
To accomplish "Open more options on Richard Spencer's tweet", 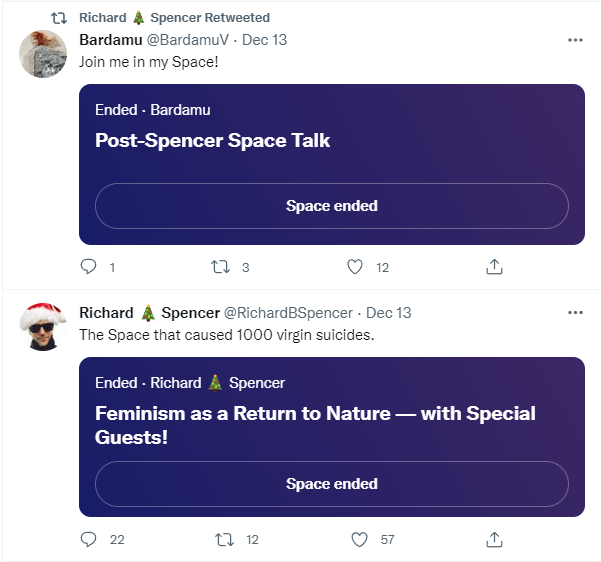I will click(575, 312).
